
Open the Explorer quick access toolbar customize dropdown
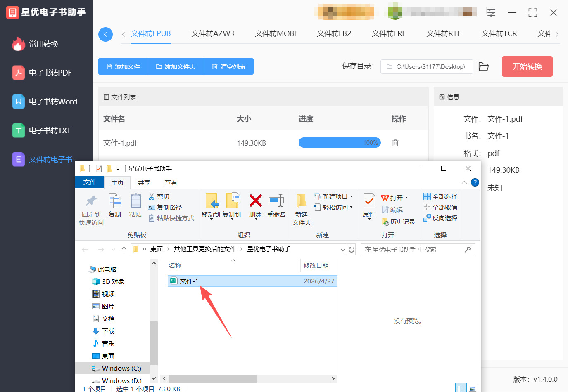tap(118, 169)
